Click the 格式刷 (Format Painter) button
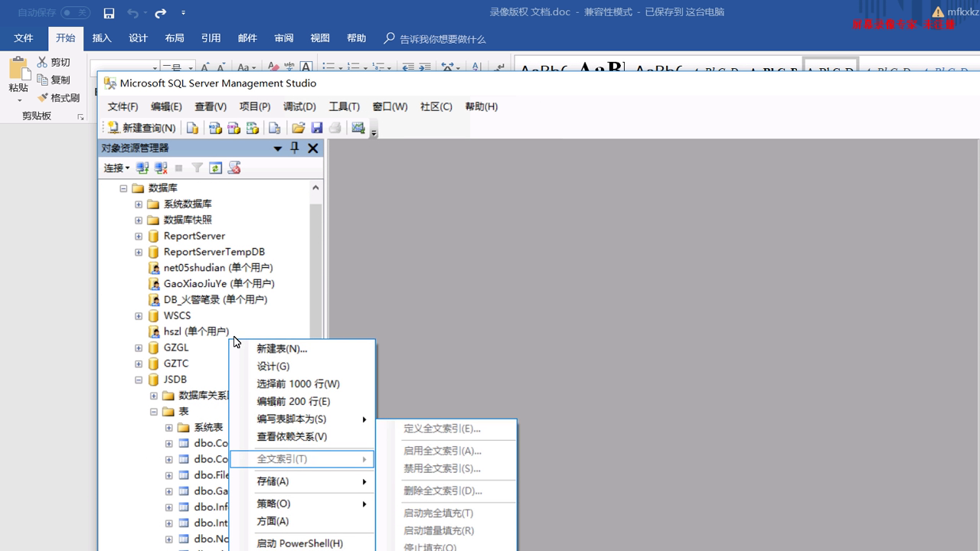This screenshot has width=980, height=551. 59,98
